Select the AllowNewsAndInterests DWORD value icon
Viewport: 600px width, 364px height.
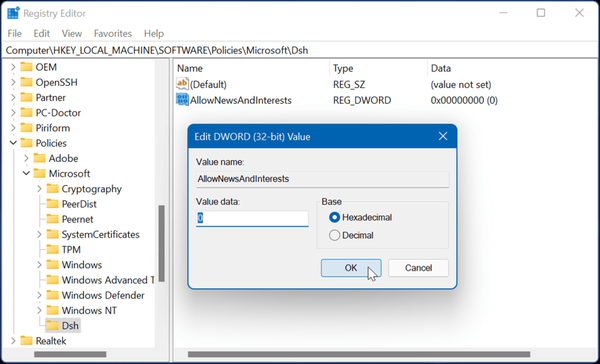pyautogui.click(x=182, y=100)
